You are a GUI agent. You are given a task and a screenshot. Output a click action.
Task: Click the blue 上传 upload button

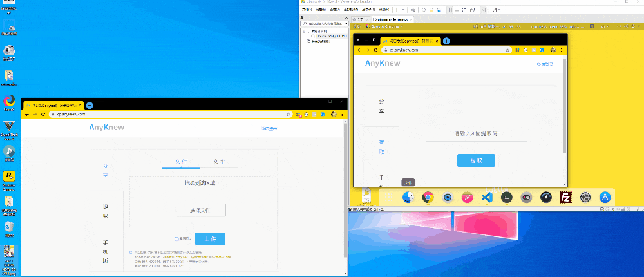pos(211,239)
